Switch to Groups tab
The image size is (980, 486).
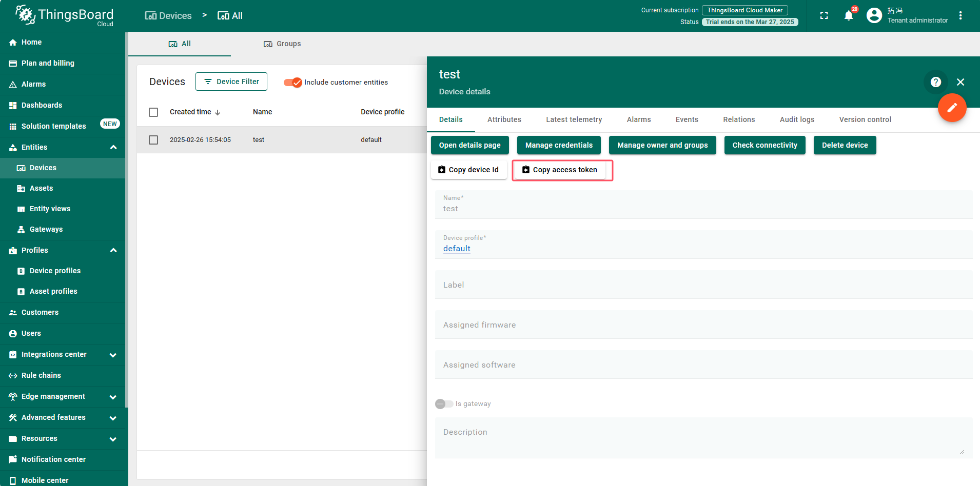pos(282,44)
